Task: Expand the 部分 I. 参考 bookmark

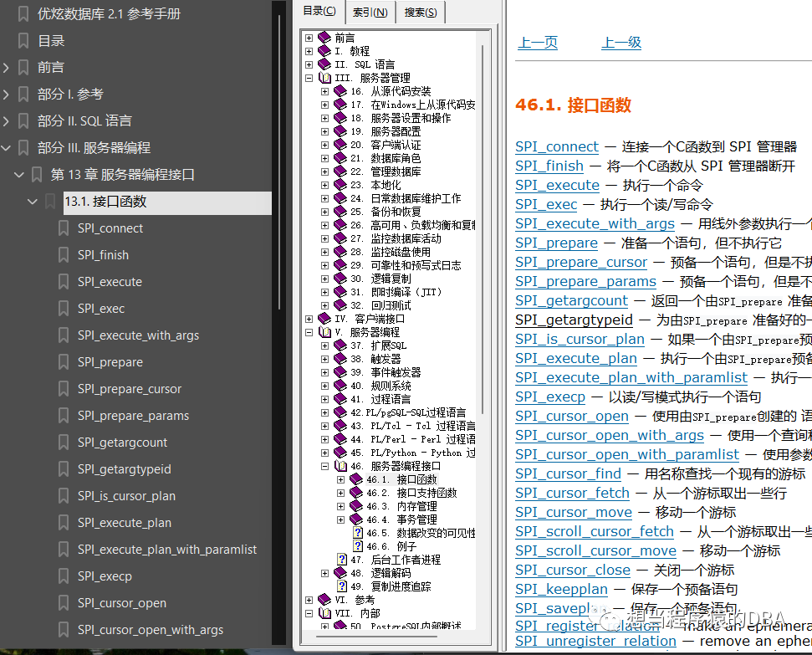Action: point(6,95)
